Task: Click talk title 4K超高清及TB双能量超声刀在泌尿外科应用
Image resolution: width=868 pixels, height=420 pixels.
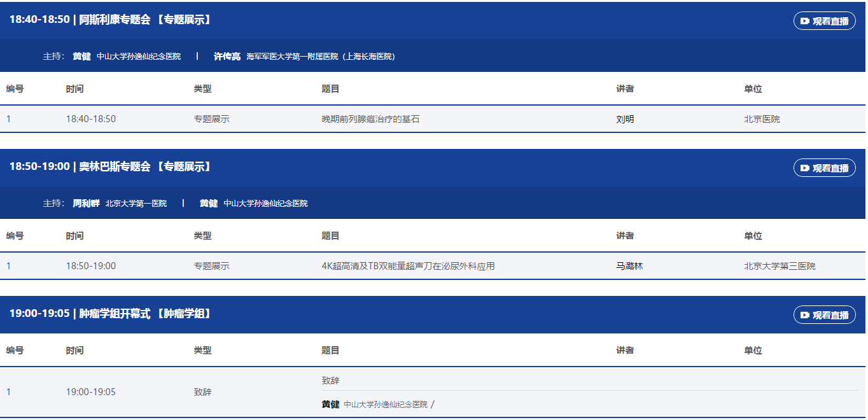Action: [408, 266]
